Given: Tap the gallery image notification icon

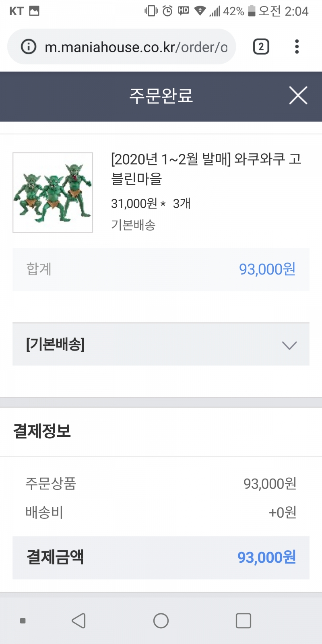Looking at the screenshot, I should click(x=35, y=11).
